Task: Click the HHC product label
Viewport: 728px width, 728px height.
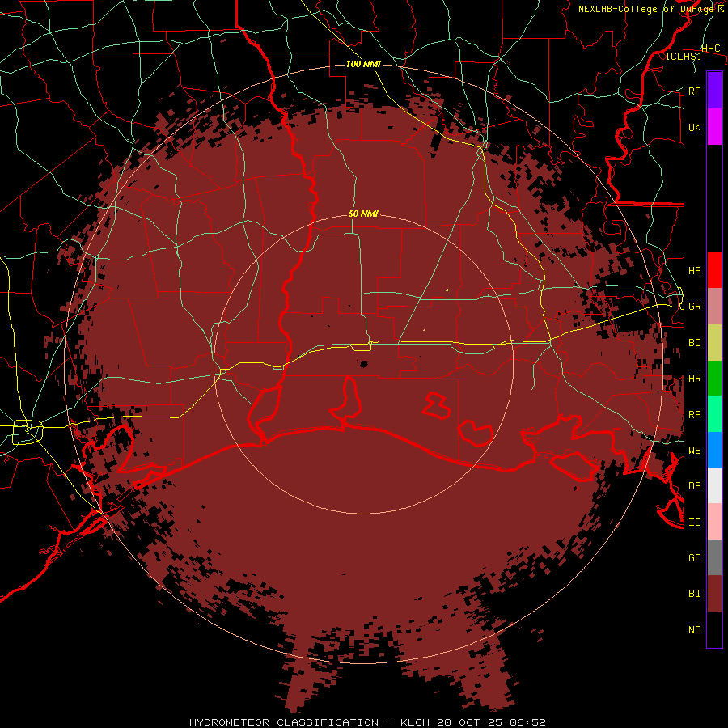Action: [x=710, y=49]
